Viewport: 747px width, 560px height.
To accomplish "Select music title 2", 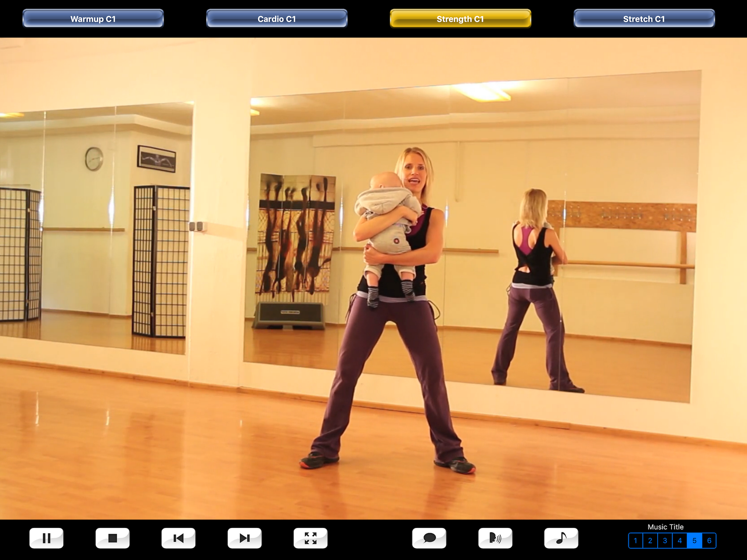I will click(650, 541).
